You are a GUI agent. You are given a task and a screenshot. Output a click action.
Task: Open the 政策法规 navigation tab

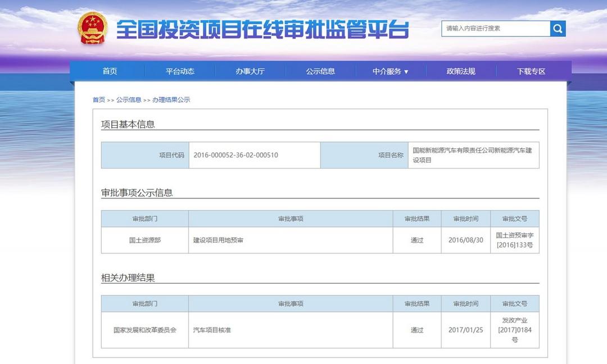coord(461,71)
